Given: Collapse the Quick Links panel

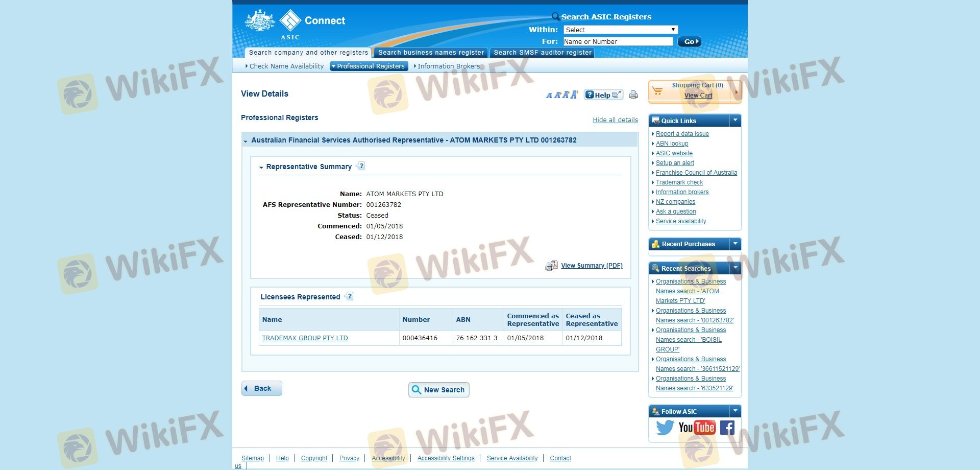Looking at the screenshot, I should [x=735, y=121].
